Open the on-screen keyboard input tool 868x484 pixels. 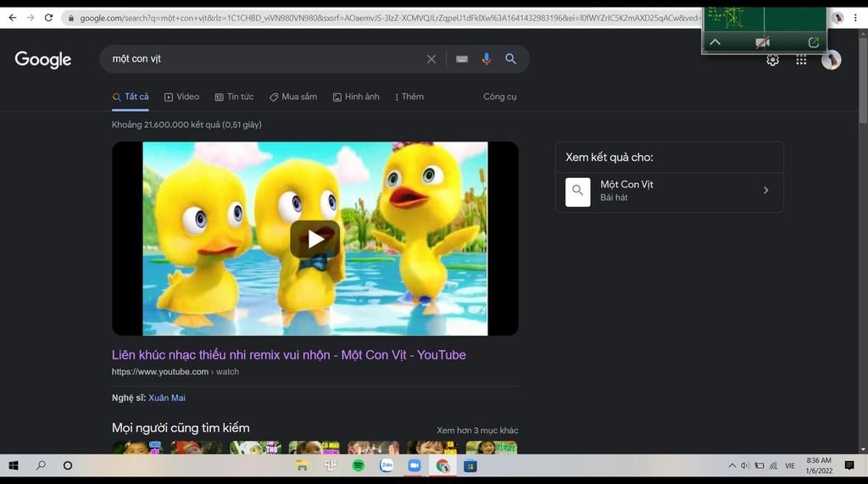point(462,58)
